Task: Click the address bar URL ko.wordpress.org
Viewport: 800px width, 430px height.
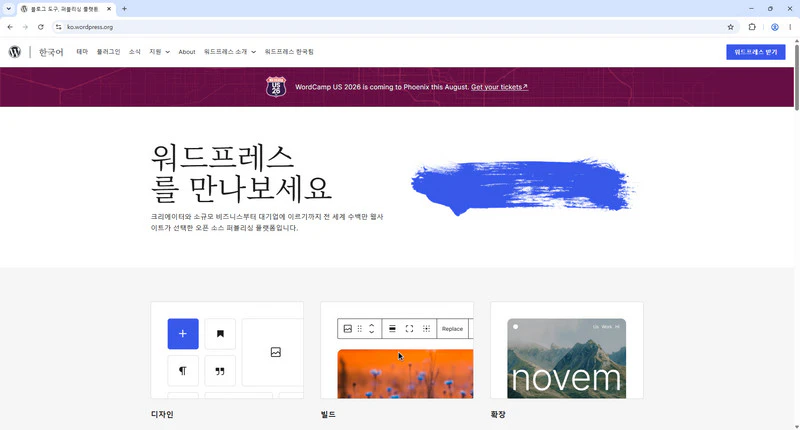Action: point(90,27)
